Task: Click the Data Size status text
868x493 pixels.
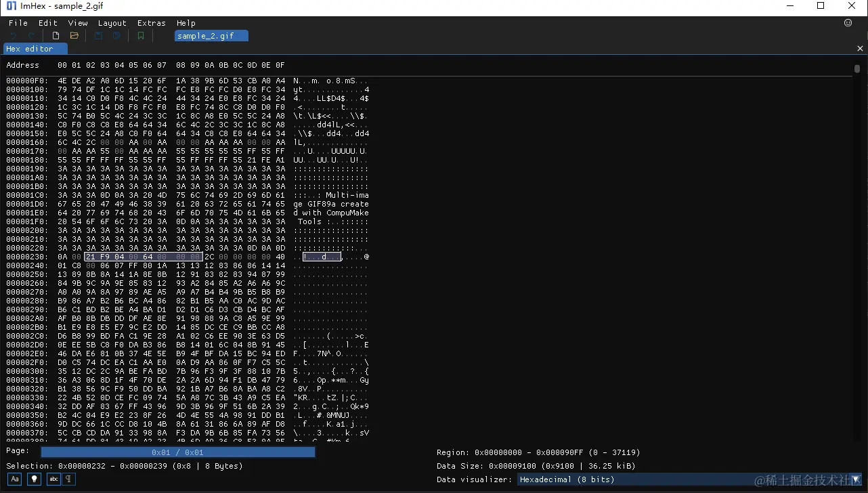Action: [536, 466]
